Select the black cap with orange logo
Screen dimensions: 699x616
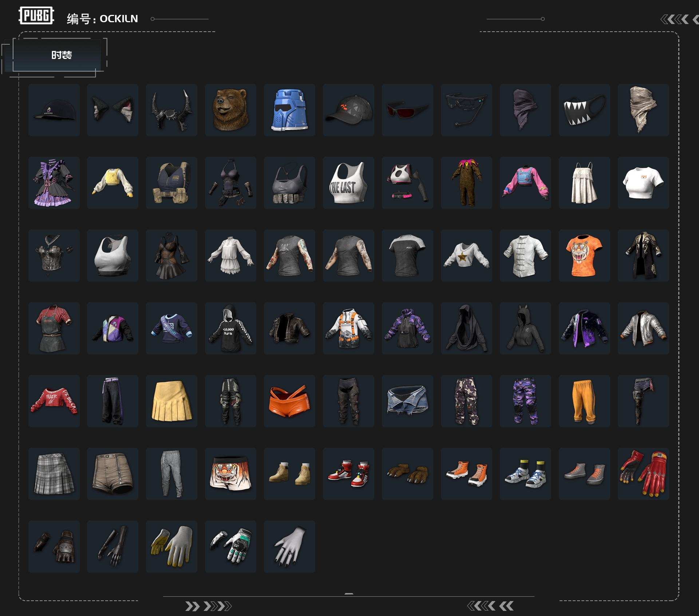point(348,110)
